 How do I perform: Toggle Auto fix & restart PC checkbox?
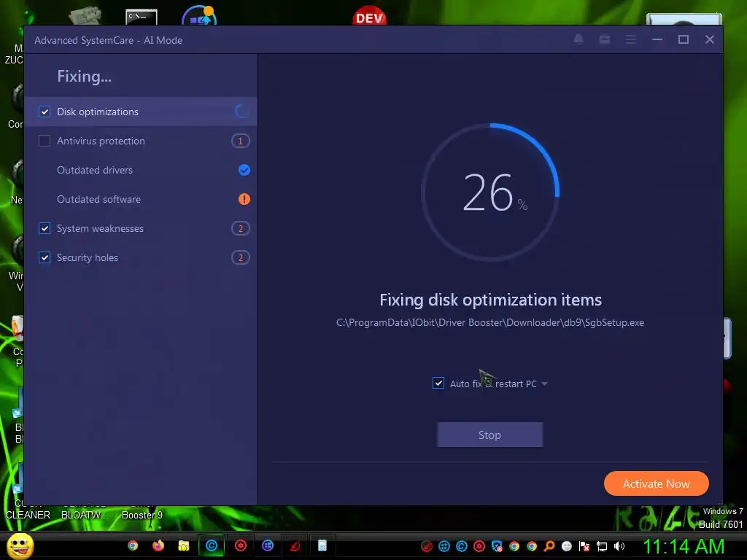(438, 383)
